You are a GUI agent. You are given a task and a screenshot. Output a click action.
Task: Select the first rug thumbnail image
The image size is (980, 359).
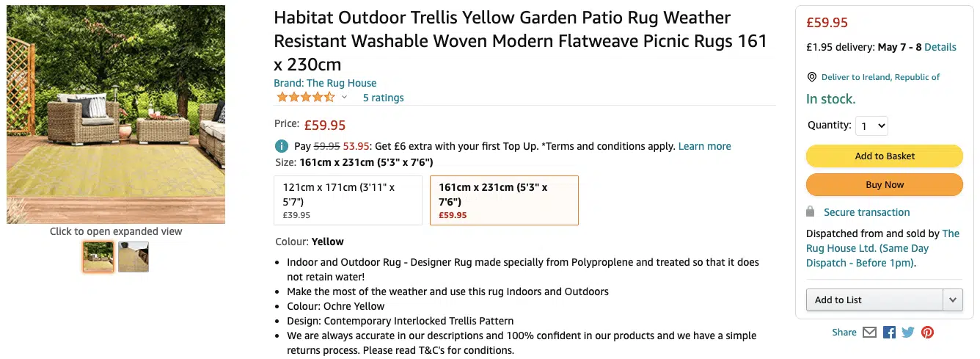pyautogui.click(x=98, y=257)
